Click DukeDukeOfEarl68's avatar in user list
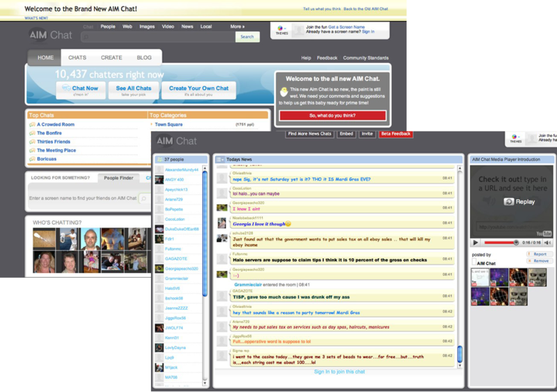Image resolution: width=557 pixels, height=392 pixels. click(159, 229)
